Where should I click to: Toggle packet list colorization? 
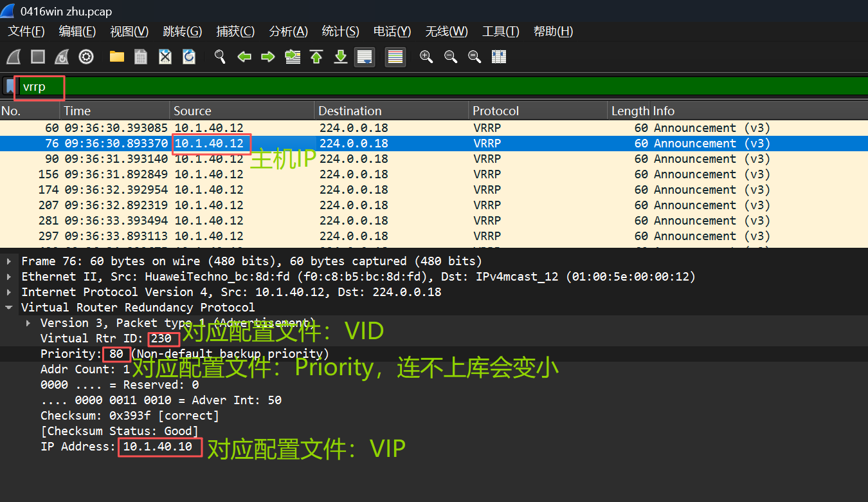(x=395, y=57)
